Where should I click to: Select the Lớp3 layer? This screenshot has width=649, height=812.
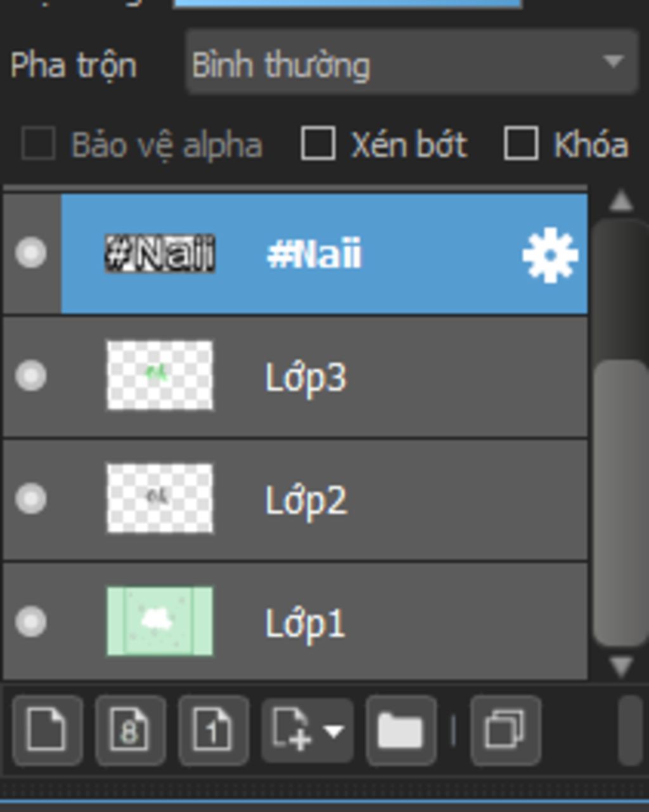[x=295, y=377]
